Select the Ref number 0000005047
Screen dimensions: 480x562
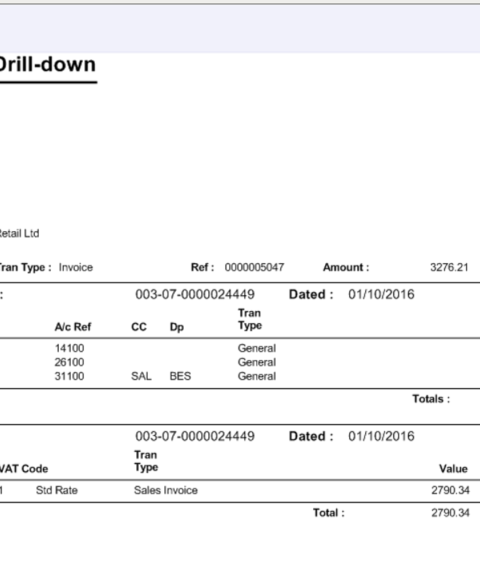(254, 267)
